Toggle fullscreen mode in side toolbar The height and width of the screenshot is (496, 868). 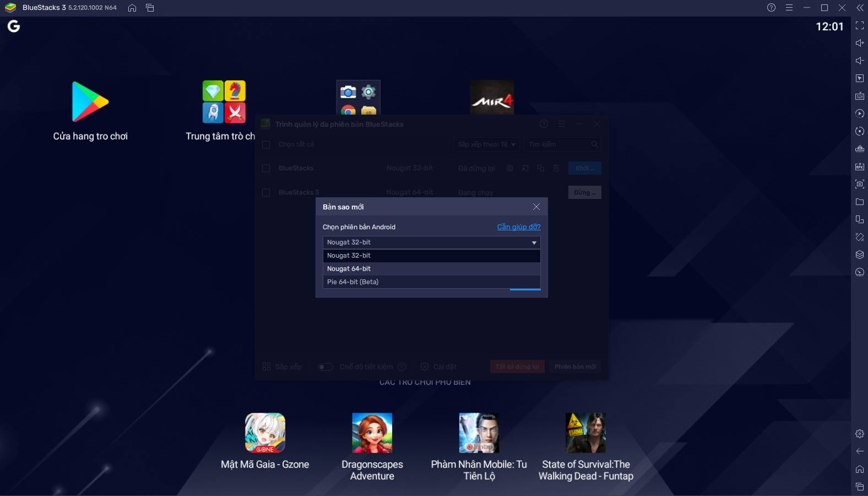click(860, 25)
